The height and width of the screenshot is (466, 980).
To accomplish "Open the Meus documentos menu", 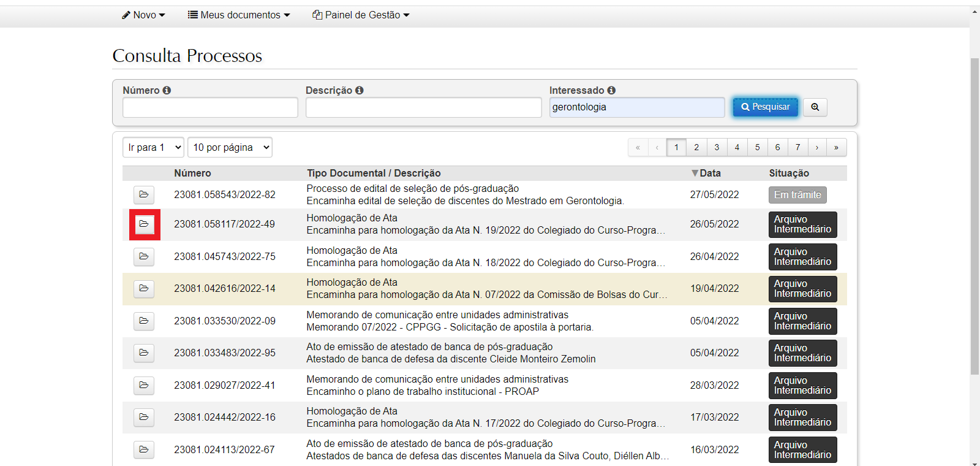I will click(239, 15).
